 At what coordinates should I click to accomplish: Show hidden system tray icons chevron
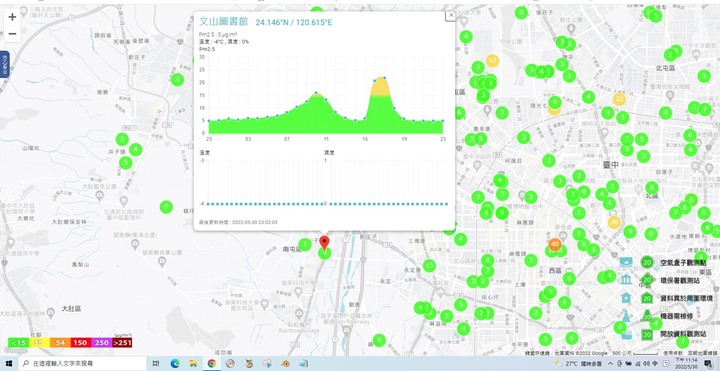[x=610, y=363]
